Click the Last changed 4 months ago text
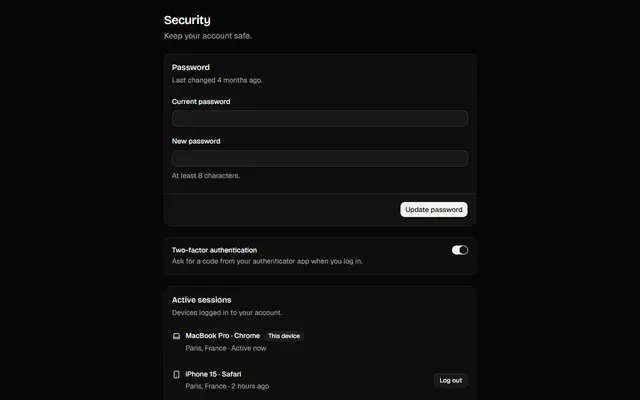 pyautogui.click(x=217, y=80)
